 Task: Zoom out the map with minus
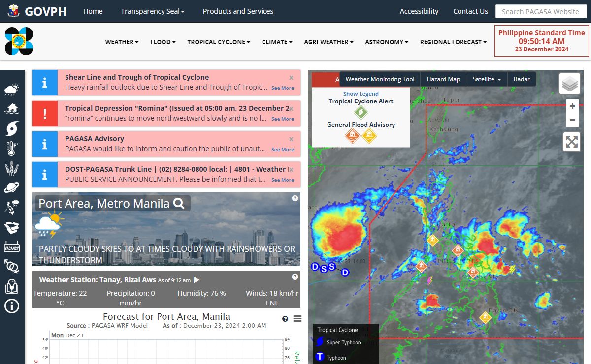(572, 120)
